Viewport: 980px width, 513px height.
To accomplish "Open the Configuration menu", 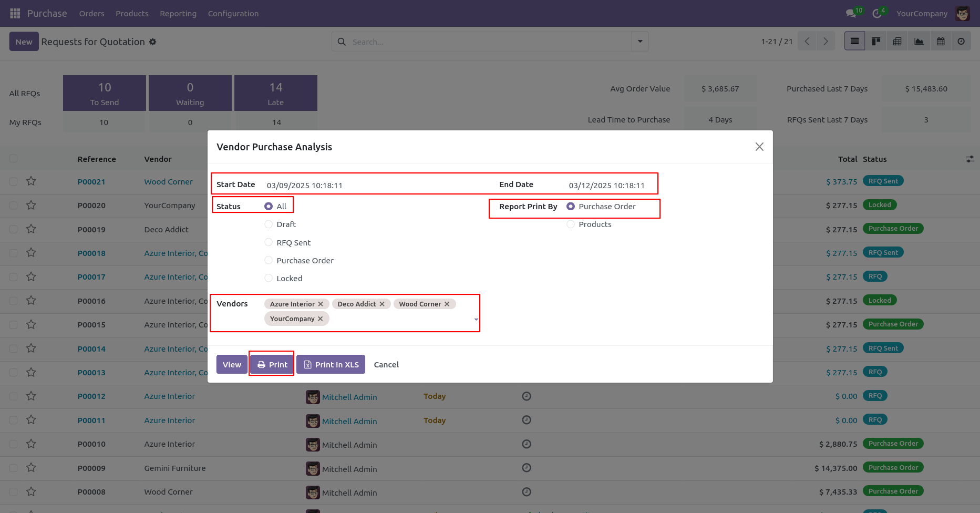I will [x=233, y=13].
